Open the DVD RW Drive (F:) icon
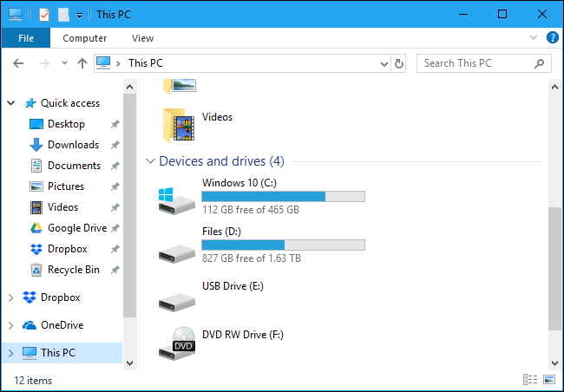This screenshot has width=564, height=392. 177,344
